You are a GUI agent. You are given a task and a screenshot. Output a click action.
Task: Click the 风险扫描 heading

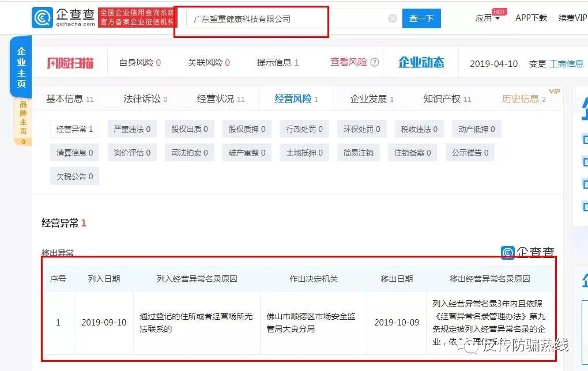70,63
